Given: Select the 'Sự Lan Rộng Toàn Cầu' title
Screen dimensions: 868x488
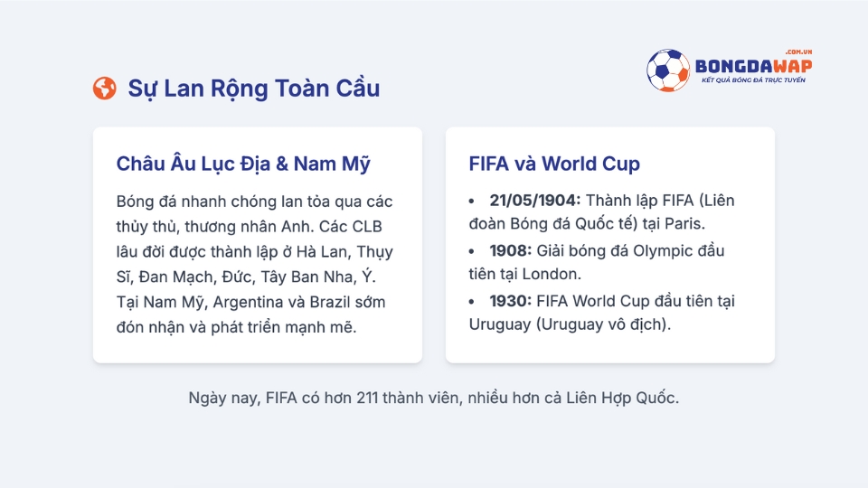Looking at the screenshot, I should tap(254, 89).
